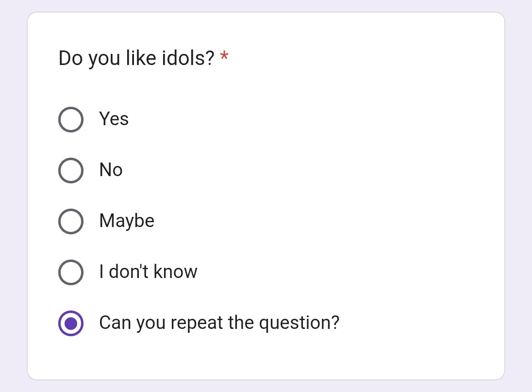
Task: Click the Maybe option label text
Action: coord(127,221)
